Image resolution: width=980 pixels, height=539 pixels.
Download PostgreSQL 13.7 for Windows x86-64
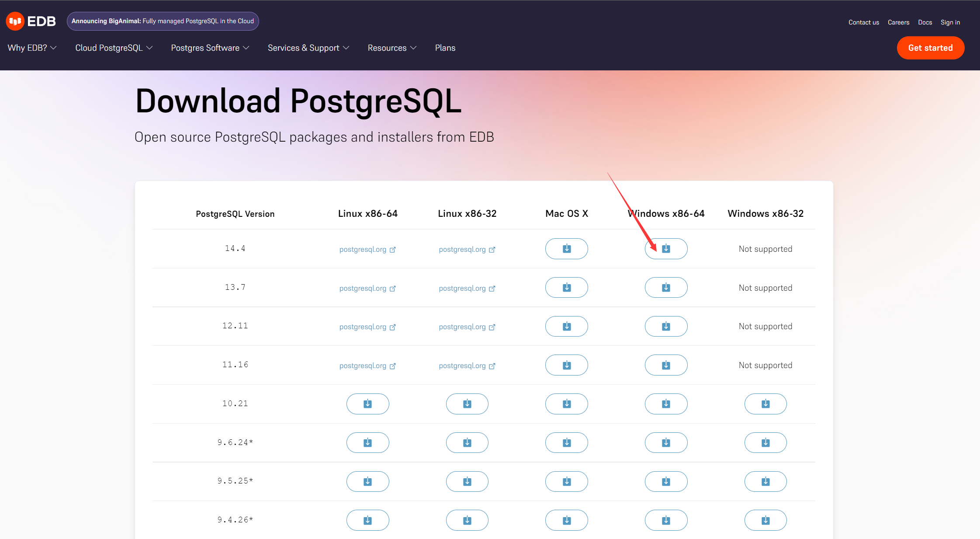point(666,288)
